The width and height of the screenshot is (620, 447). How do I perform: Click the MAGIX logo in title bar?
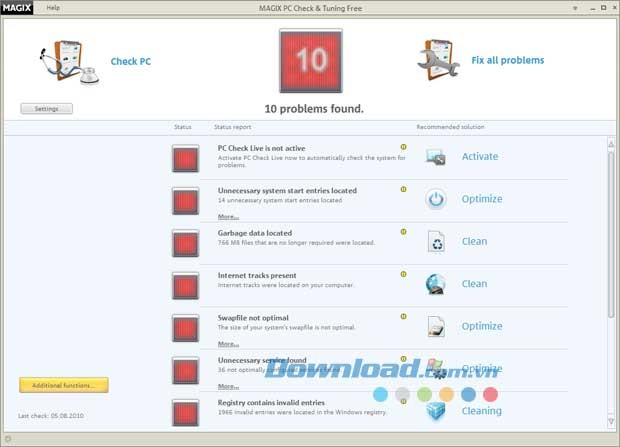17,8
